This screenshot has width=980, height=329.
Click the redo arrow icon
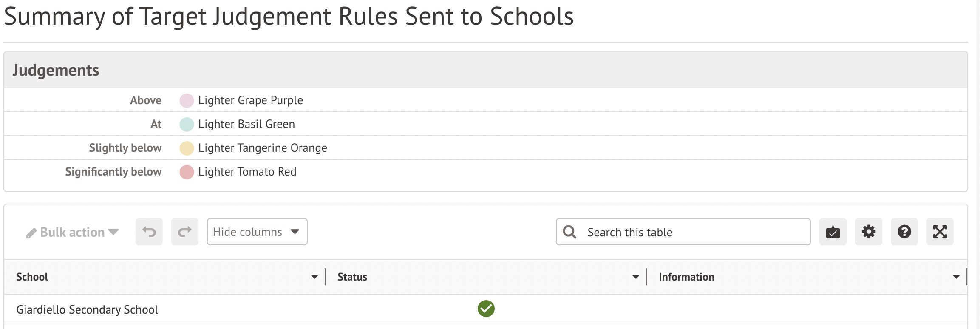click(185, 232)
